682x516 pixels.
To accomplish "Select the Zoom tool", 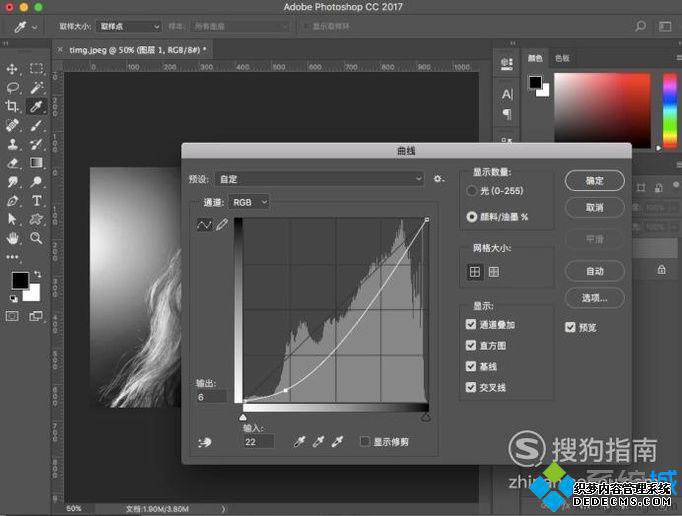I will point(37,238).
